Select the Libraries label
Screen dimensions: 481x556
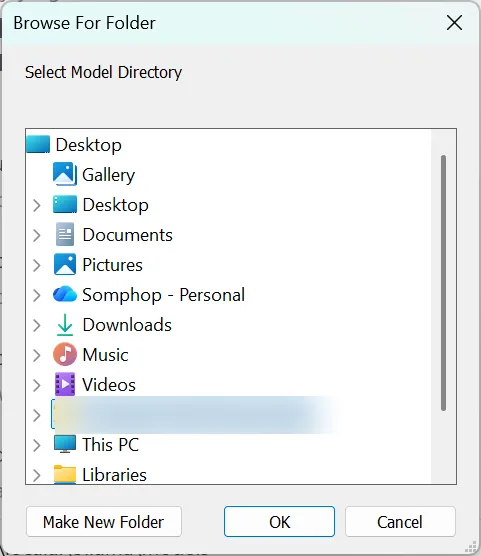pyautogui.click(x=114, y=474)
